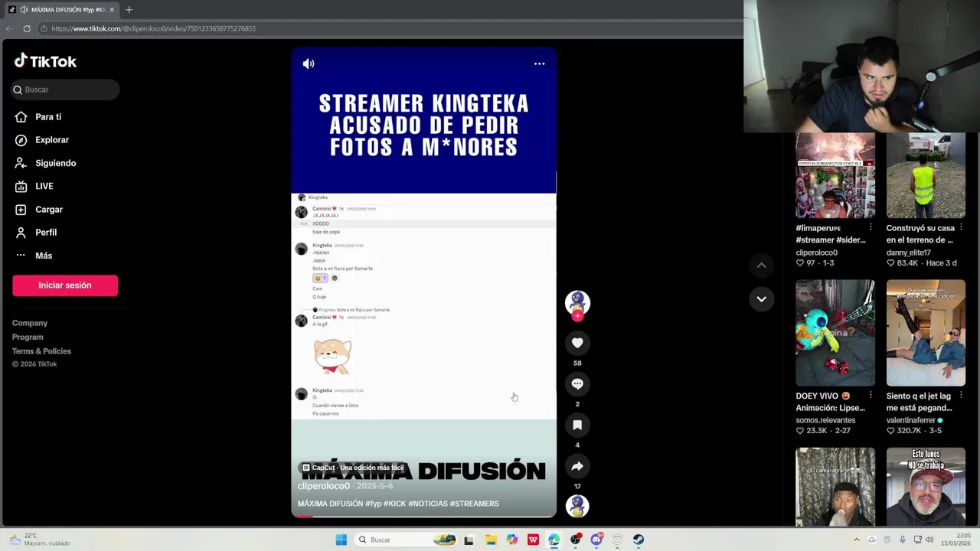Show hidden system tray icons
Viewport: 980px width, 551px height.
tap(856, 540)
